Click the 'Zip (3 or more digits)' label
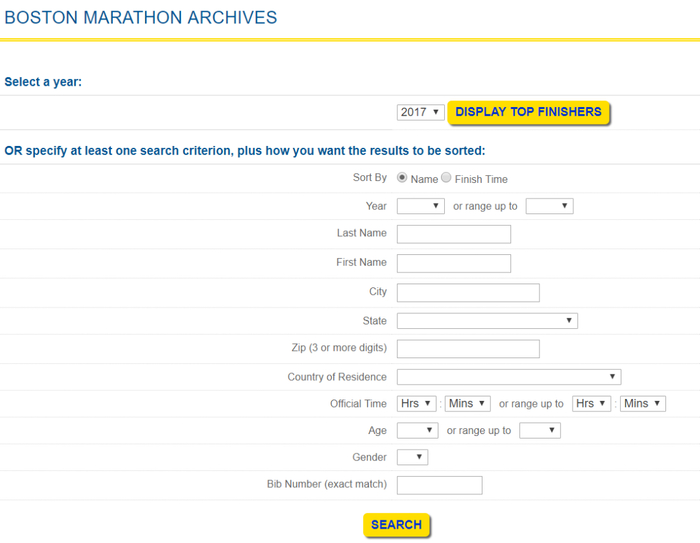Screen dimensions: 700x543 [x=339, y=348]
